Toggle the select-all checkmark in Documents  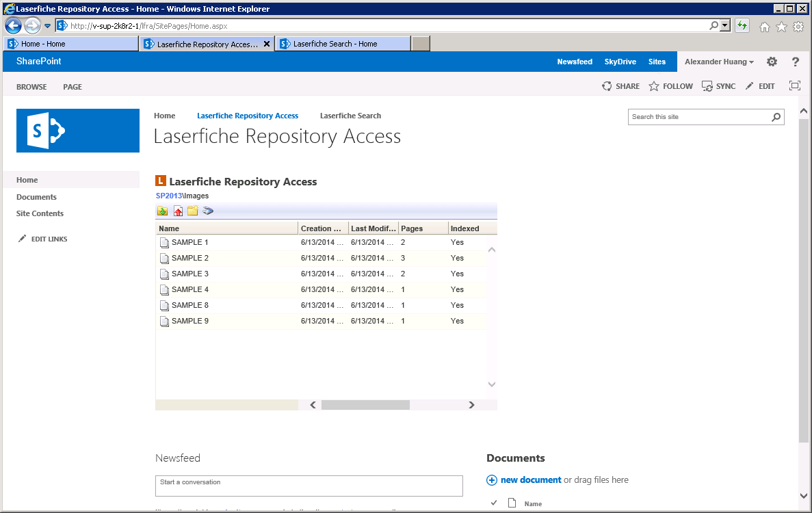coord(493,503)
